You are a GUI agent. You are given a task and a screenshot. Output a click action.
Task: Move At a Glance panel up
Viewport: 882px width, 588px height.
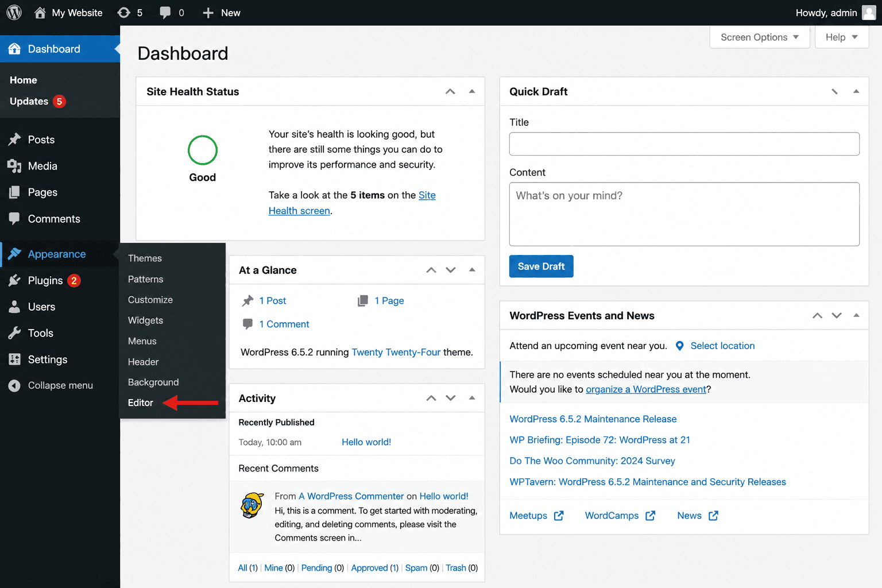pos(431,270)
